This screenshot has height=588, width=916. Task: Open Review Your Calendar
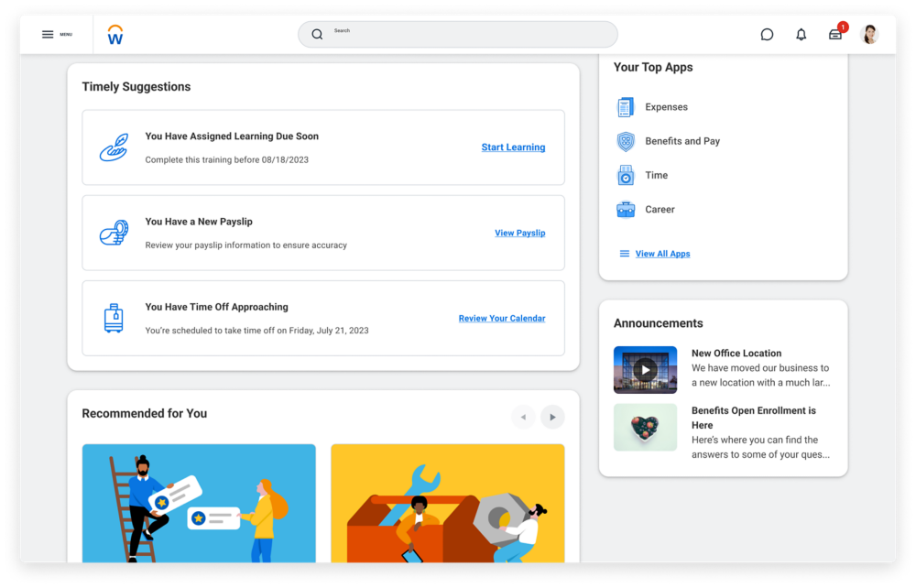pos(502,318)
